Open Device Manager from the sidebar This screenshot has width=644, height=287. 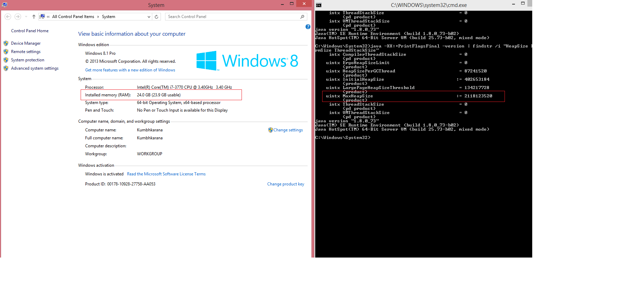(26, 43)
